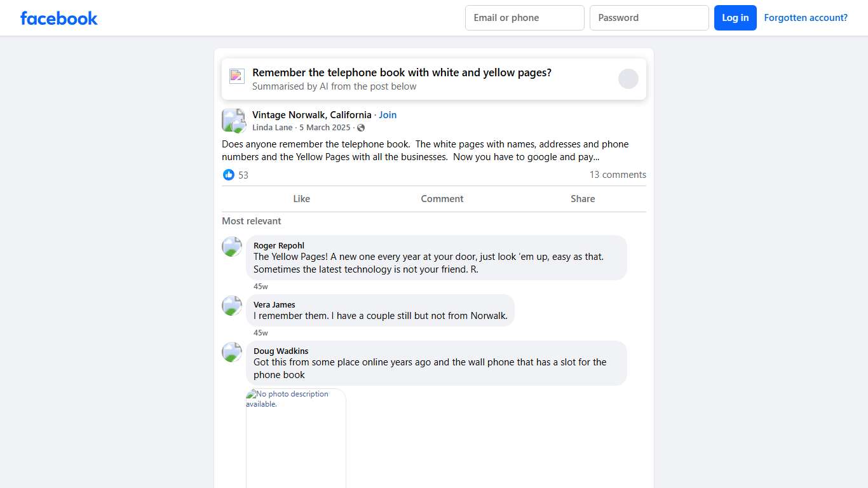Open Roger Repohl's profile picture

pyautogui.click(x=232, y=247)
